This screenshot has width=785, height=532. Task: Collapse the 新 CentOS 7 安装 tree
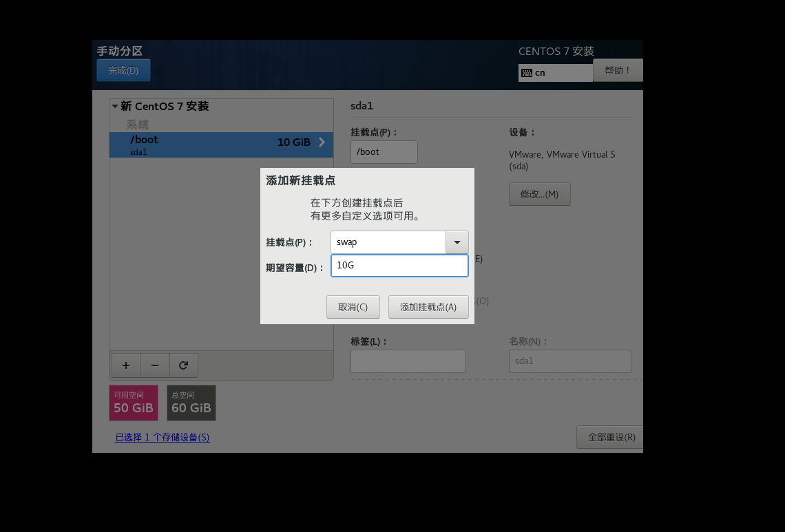(114, 106)
